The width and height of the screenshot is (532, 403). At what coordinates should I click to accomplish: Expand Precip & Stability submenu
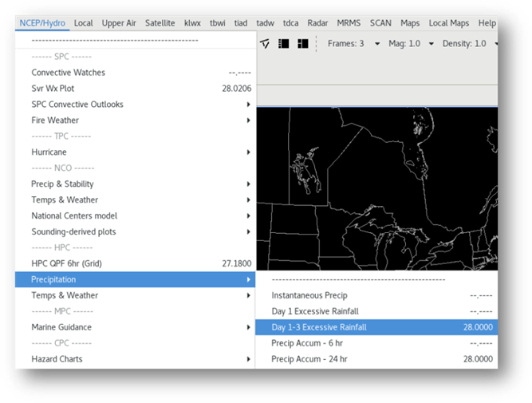click(136, 184)
